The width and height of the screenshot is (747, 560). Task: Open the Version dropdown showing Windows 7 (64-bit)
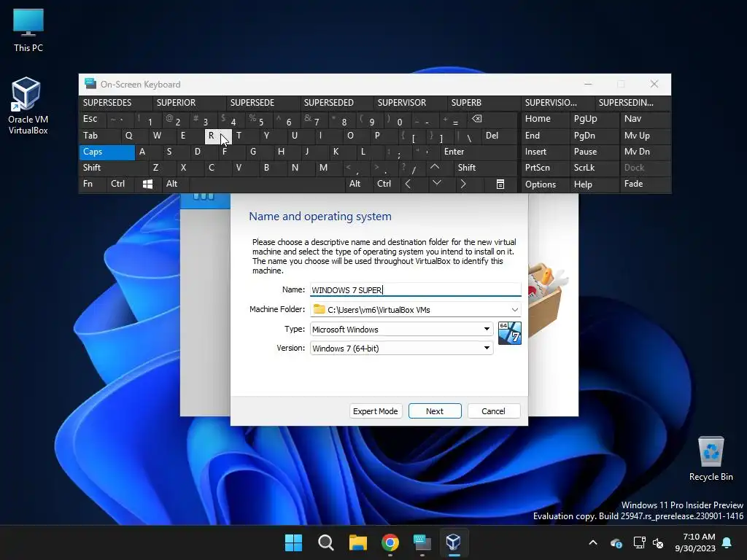tap(402, 348)
